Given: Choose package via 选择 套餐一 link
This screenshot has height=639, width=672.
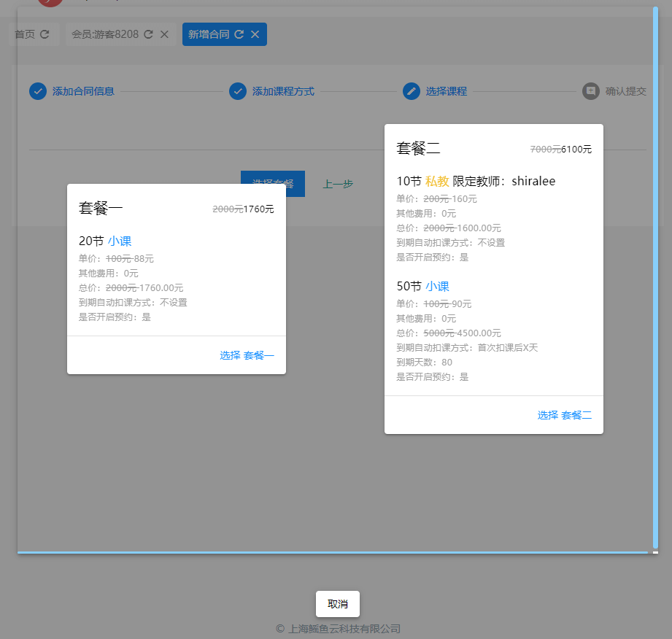Looking at the screenshot, I should (247, 355).
